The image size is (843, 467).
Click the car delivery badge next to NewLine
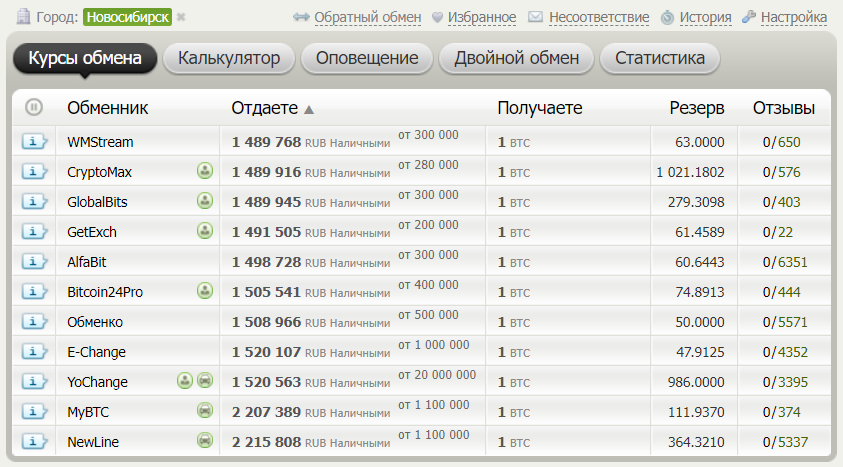tap(205, 441)
